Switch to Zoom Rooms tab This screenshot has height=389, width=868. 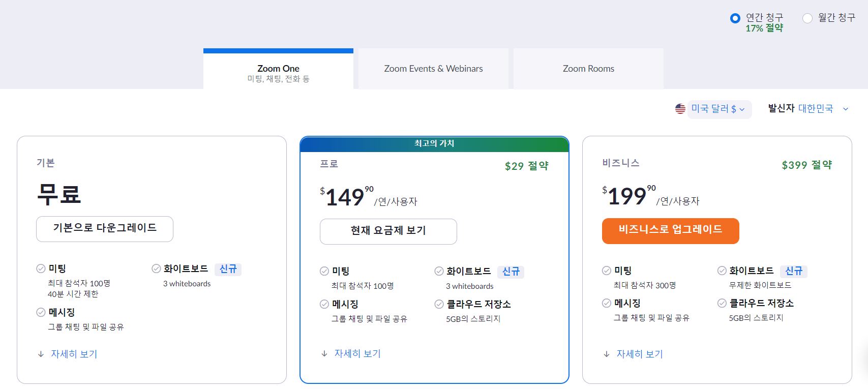588,69
